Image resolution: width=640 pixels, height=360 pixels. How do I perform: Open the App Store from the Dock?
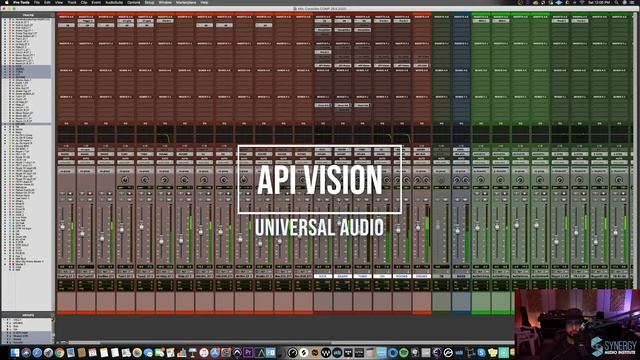(215, 352)
